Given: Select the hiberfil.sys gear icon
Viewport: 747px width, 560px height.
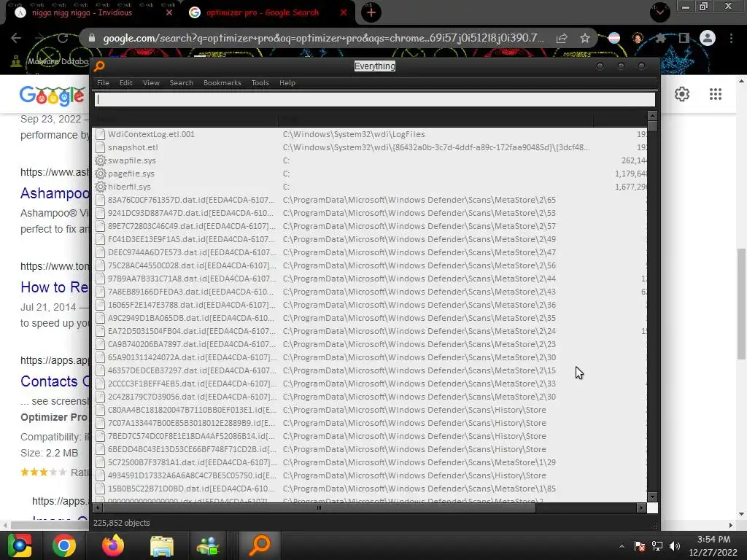Looking at the screenshot, I should 100,187.
